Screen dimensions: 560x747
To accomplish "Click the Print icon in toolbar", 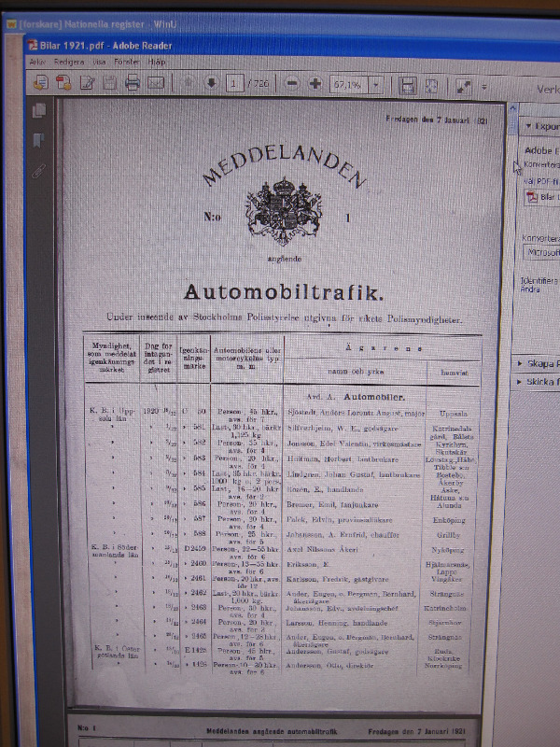I will (x=133, y=83).
